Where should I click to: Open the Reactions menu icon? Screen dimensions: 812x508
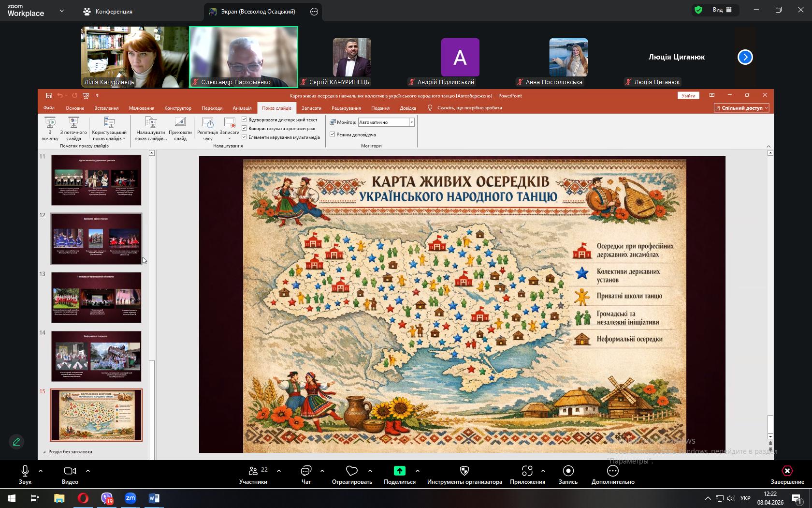click(352, 471)
